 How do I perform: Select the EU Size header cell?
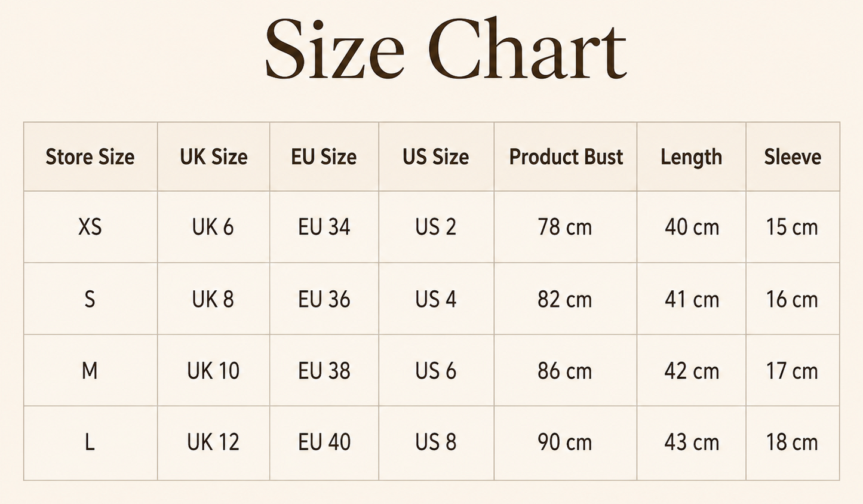[x=324, y=157]
